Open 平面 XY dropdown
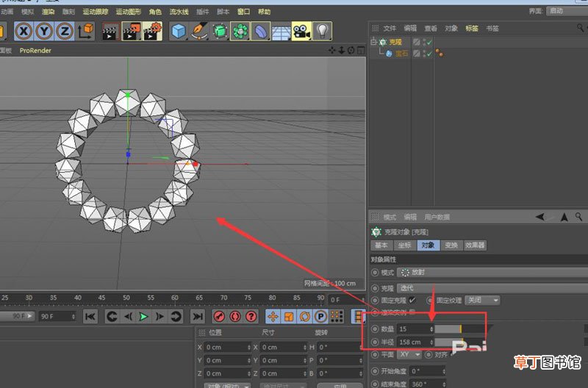The height and width of the screenshot is (388, 588). [409, 354]
